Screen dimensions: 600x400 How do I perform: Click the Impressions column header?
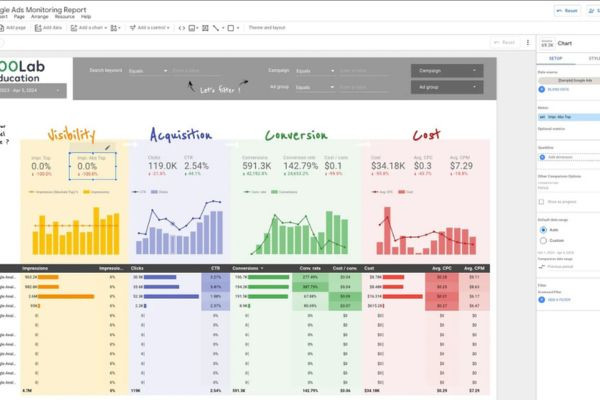(35, 268)
